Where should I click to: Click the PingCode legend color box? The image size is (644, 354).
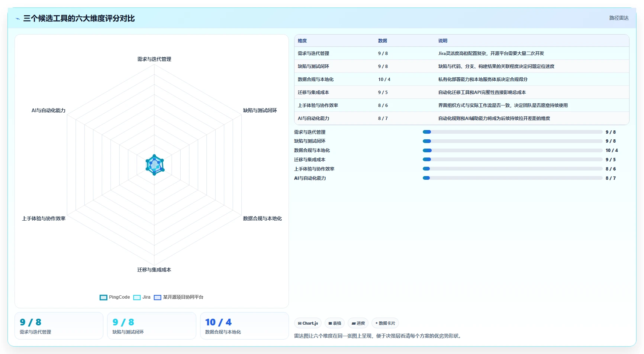(103, 298)
